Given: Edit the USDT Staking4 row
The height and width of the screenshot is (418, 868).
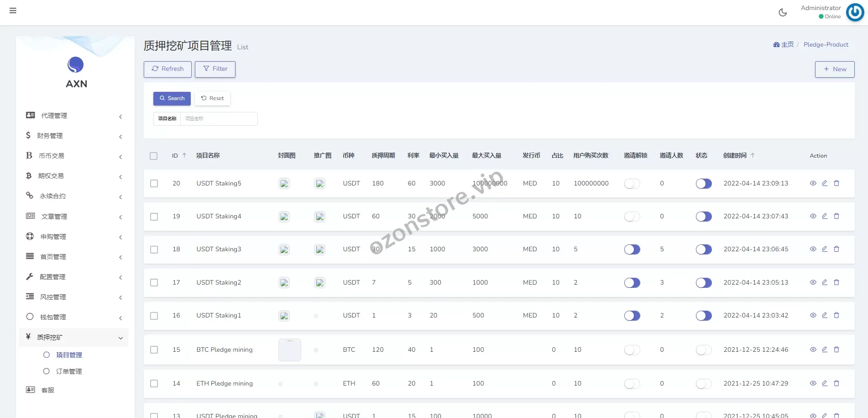Looking at the screenshot, I should click(825, 216).
